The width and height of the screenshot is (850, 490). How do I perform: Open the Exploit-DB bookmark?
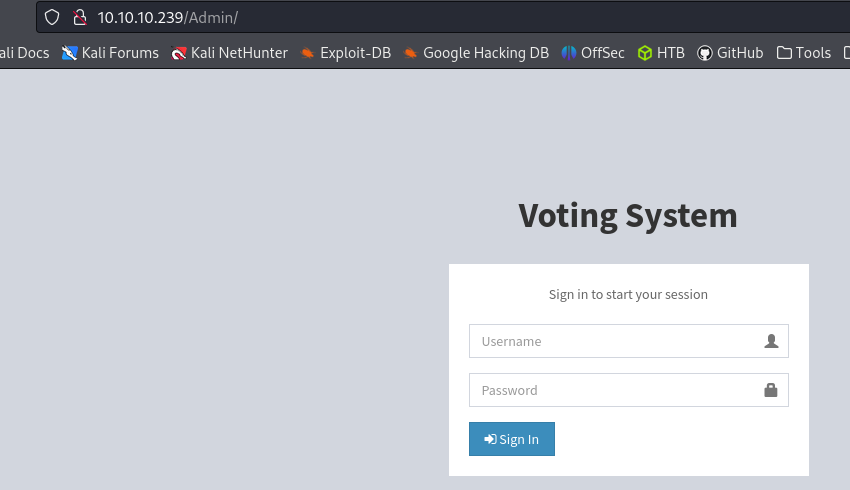(346, 53)
